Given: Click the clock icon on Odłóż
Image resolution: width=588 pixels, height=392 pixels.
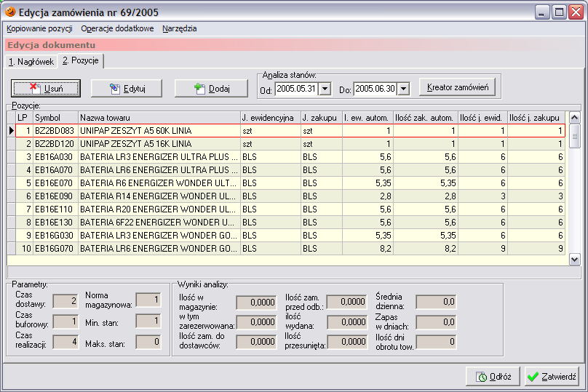Looking at the screenshot, I should pyautogui.click(x=482, y=377).
